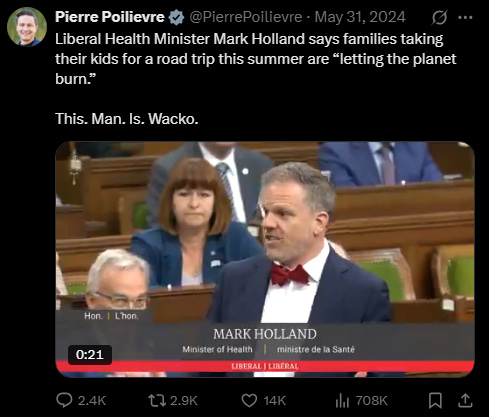Click the 708K views count

[x=371, y=400]
